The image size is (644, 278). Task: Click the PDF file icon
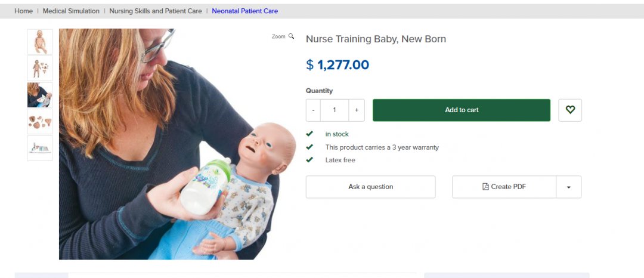click(x=485, y=187)
